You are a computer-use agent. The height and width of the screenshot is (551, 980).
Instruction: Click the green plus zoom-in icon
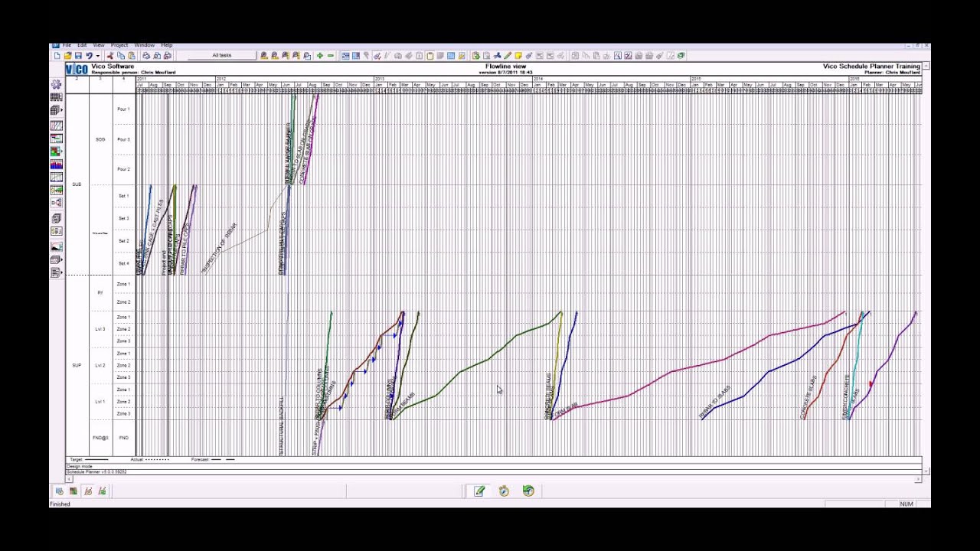click(x=319, y=55)
